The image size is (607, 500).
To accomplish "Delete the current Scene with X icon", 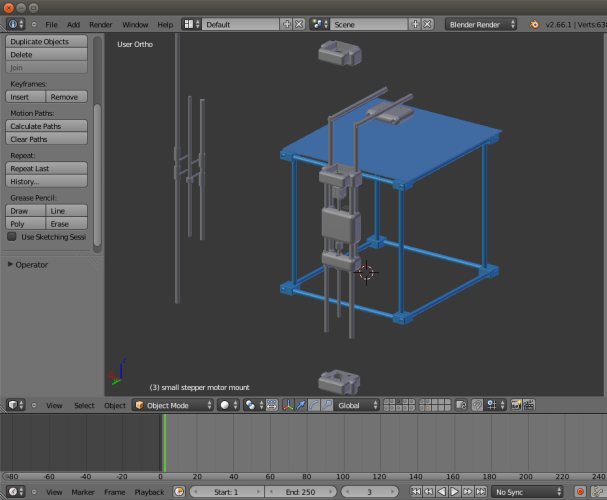I will [427, 24].
